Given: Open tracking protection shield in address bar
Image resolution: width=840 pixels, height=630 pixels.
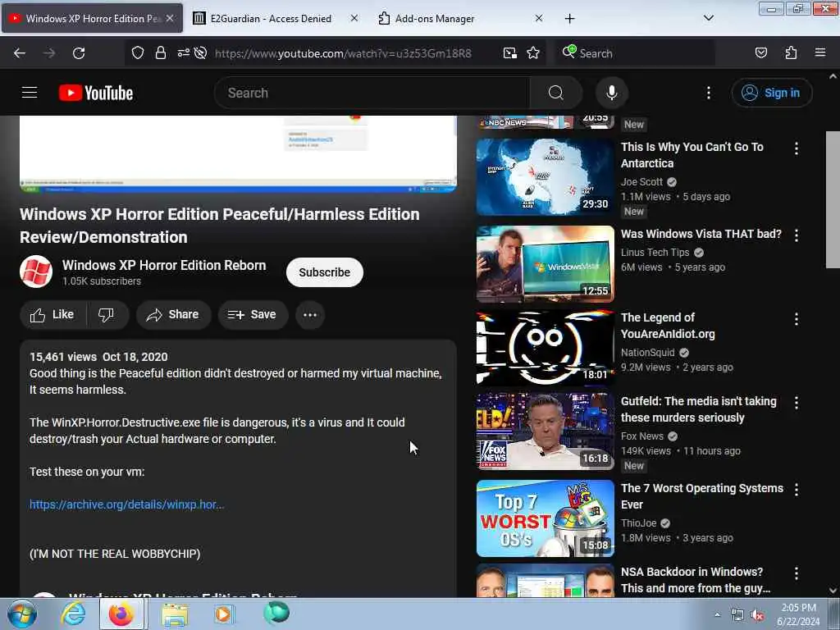Looking at the screenshot, I should coord(138,52).
